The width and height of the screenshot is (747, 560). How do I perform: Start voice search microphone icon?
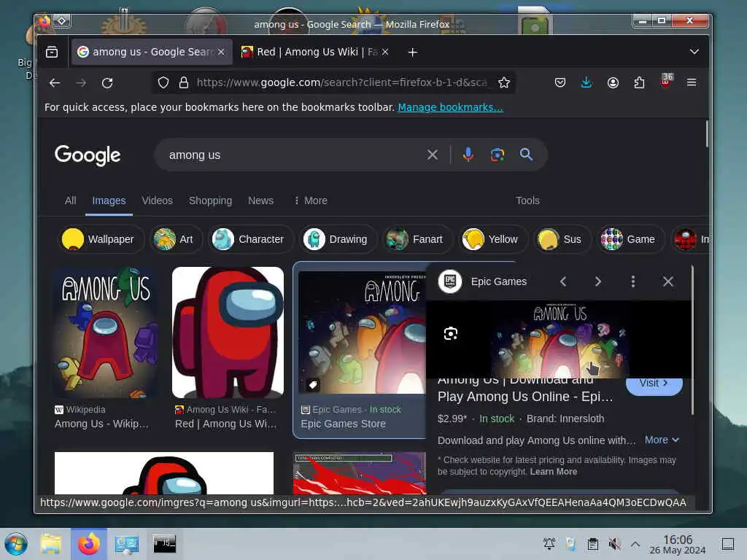(x=468, y=155)
